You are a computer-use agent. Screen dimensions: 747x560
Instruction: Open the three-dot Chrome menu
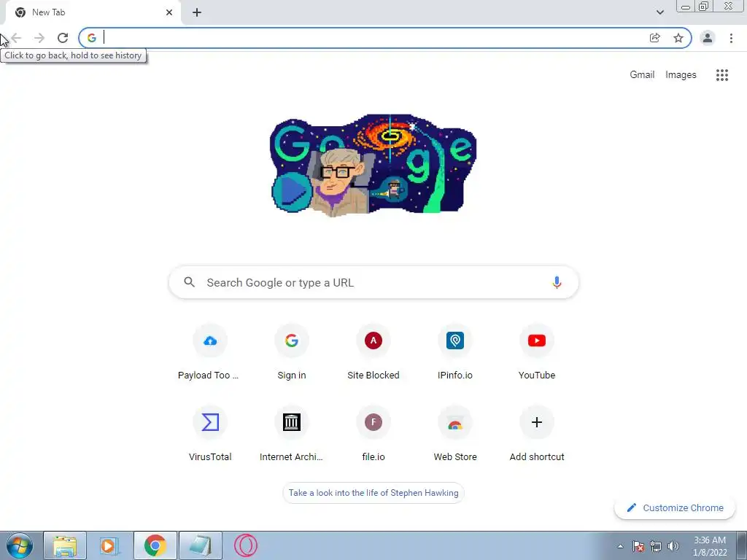[731, 38]
